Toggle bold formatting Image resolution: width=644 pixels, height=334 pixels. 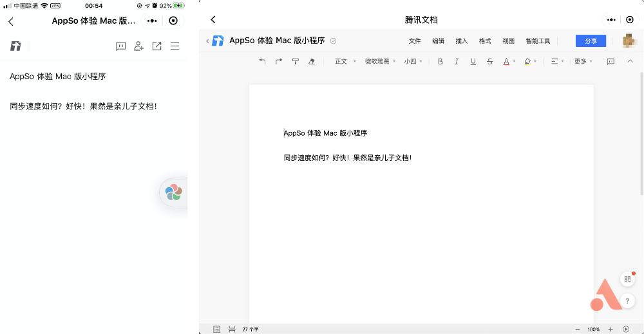440,61
